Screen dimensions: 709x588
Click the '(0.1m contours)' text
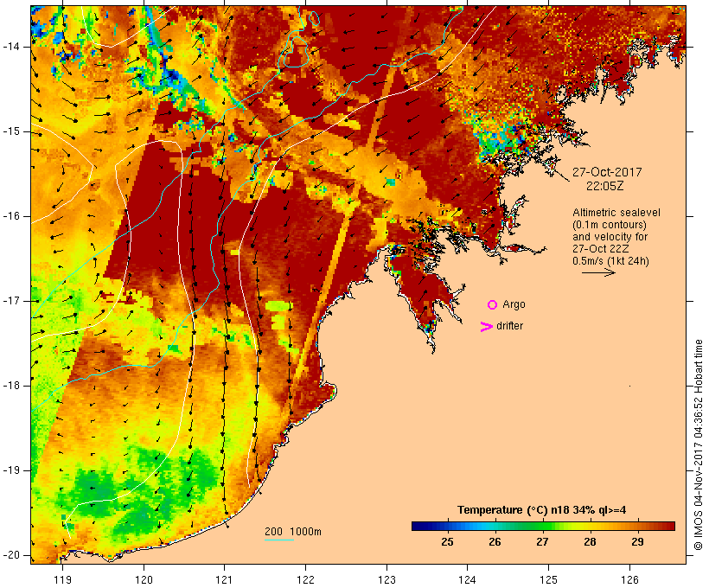click(610, 225)
